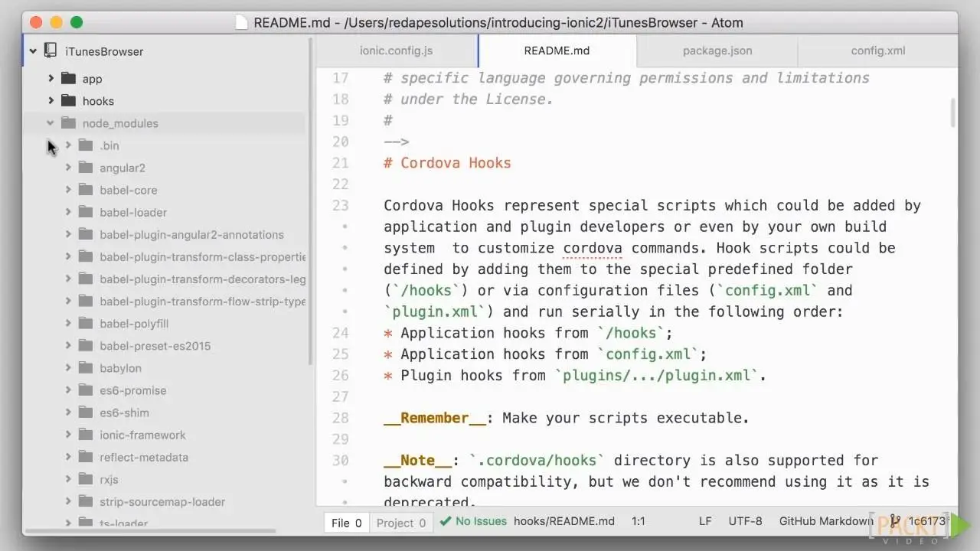The width and height of the screenshot is (980, 551).
Task: Click the tree view vertical scrollbar
Action: tap(310, 201)
